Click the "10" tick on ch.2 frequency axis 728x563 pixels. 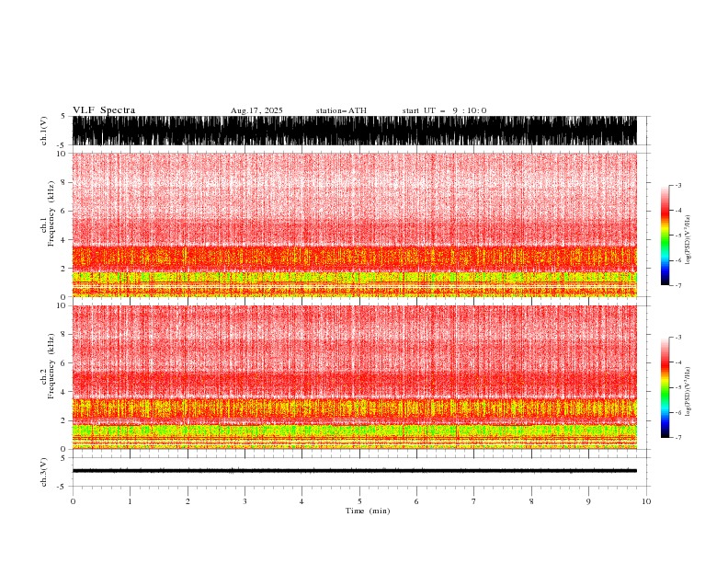pos(62,305)
